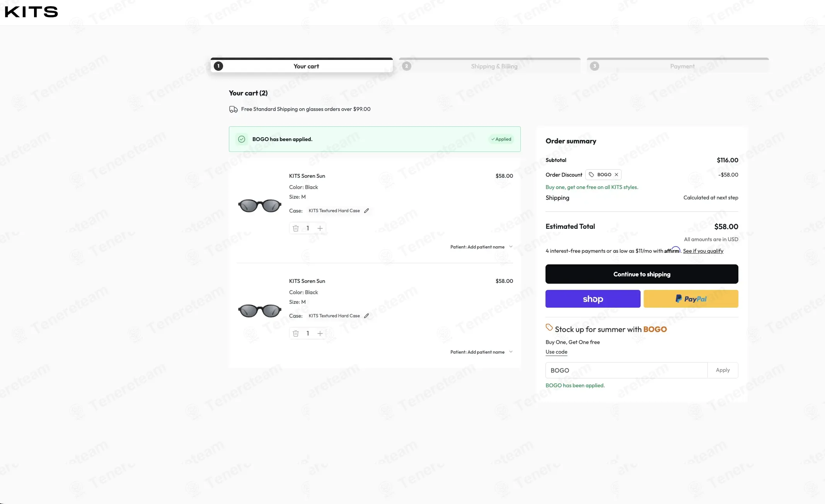This screenshot has width=825, height=504.
Task: Check out with PayPal
Action: pos(691,299)
